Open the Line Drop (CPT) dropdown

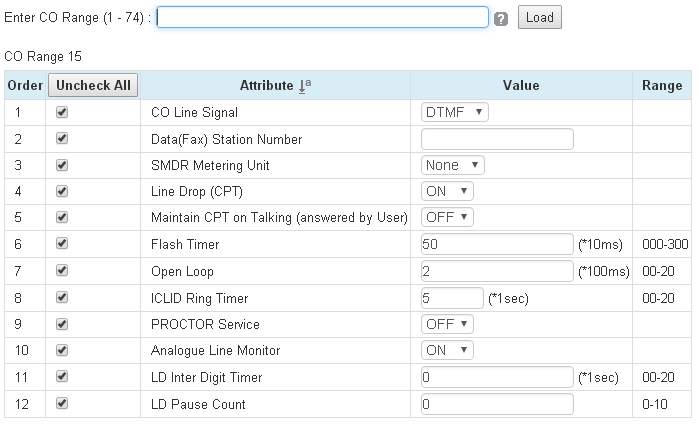447,191
